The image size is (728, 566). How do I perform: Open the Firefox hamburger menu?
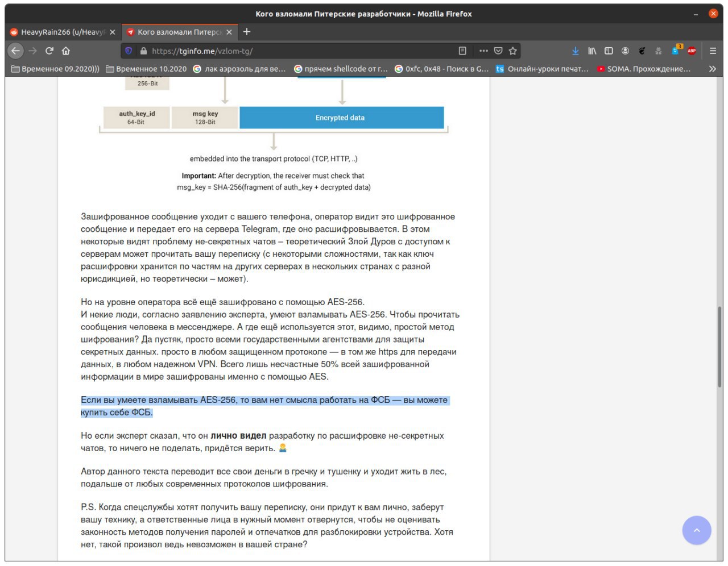[x=713, y=51]
